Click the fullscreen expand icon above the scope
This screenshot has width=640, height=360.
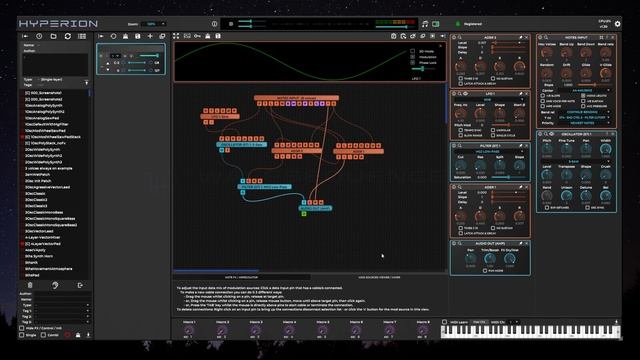coord(176,36)
